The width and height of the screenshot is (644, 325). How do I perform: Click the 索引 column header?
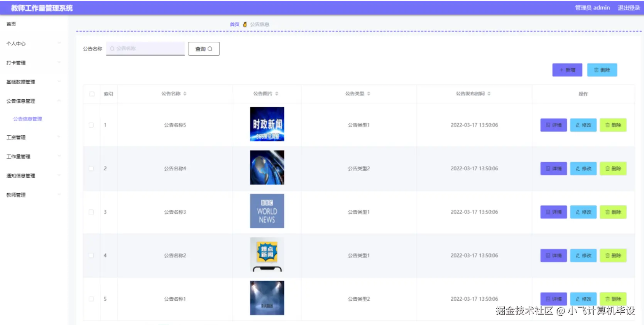108,94
